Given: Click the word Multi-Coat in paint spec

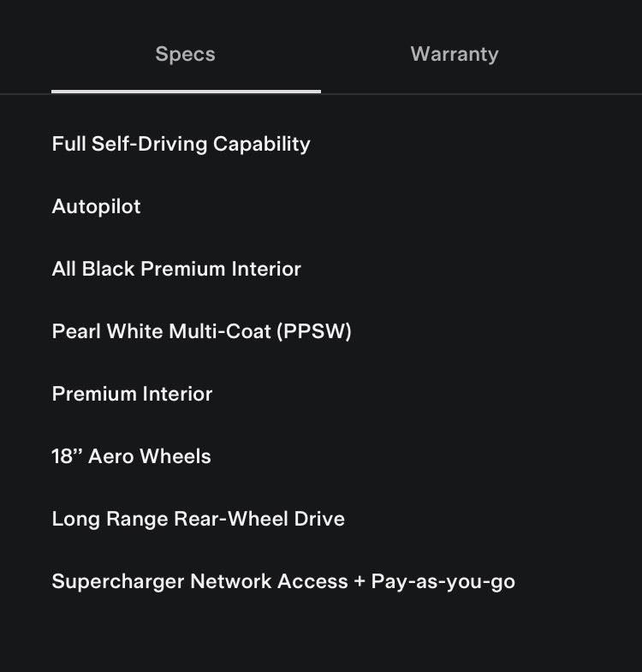Looking at the screenshot, I should [220, 331].
